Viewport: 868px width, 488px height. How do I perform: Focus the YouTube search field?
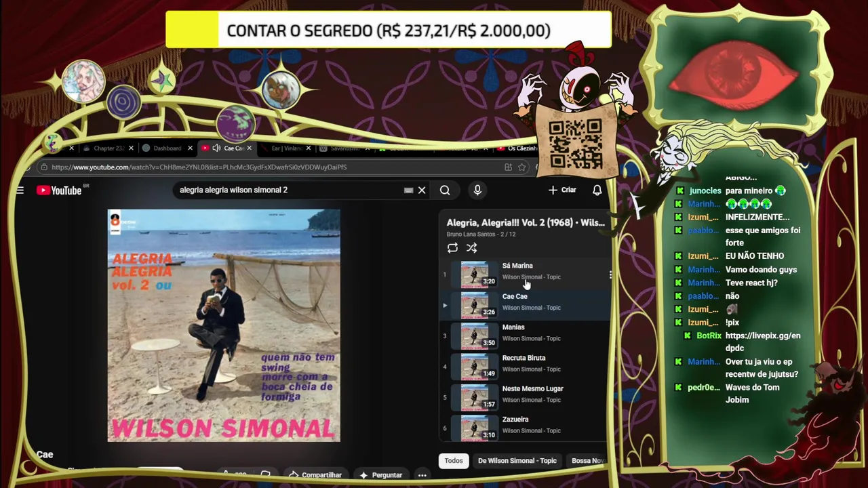288,190
